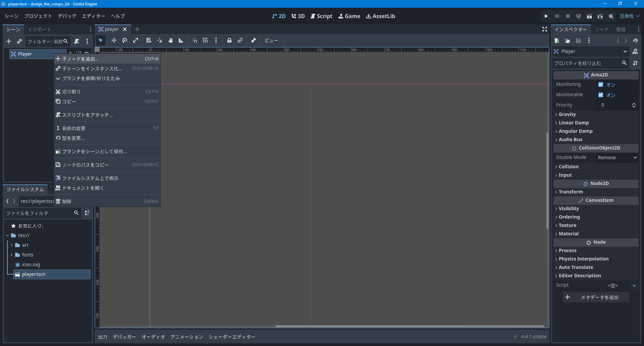Expand the art folder in FileSystem
The image size is (644, 346).
[11, 245]
